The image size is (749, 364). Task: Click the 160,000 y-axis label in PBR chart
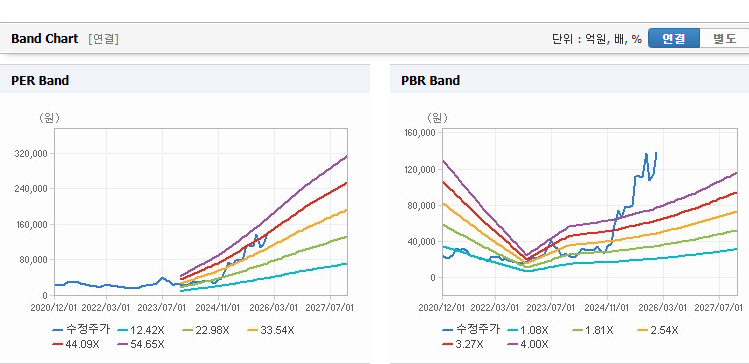tap(421, 133)
